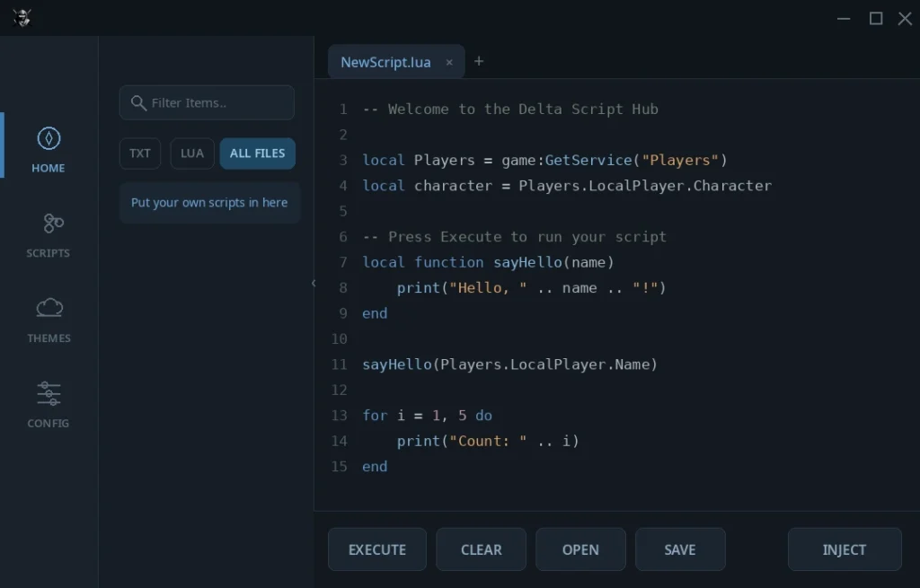Open the Config sliders icon
920x588 pixels.
click(x=49, y=393)
